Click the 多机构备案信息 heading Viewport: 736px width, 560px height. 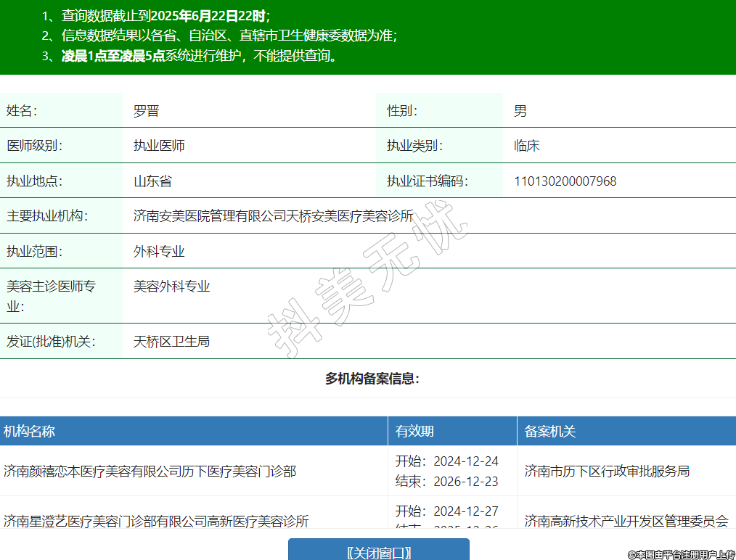pos(372,379)
